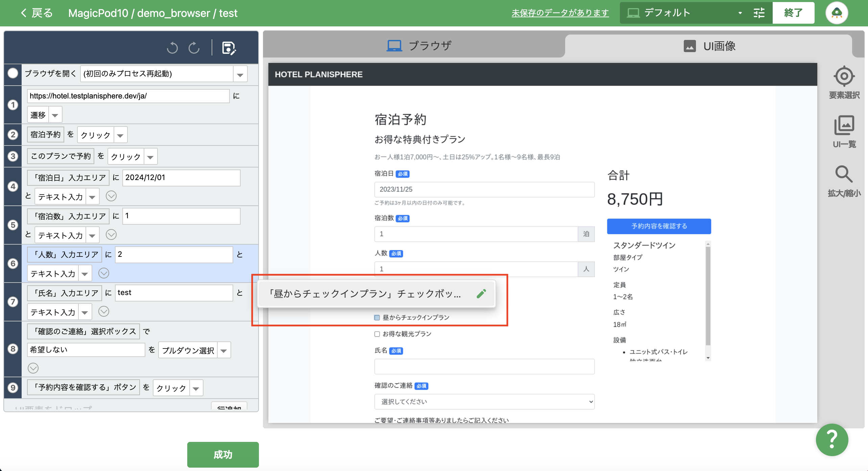Click the back chevron next to 戻る

pyautogui.click(x=24, y=13)
